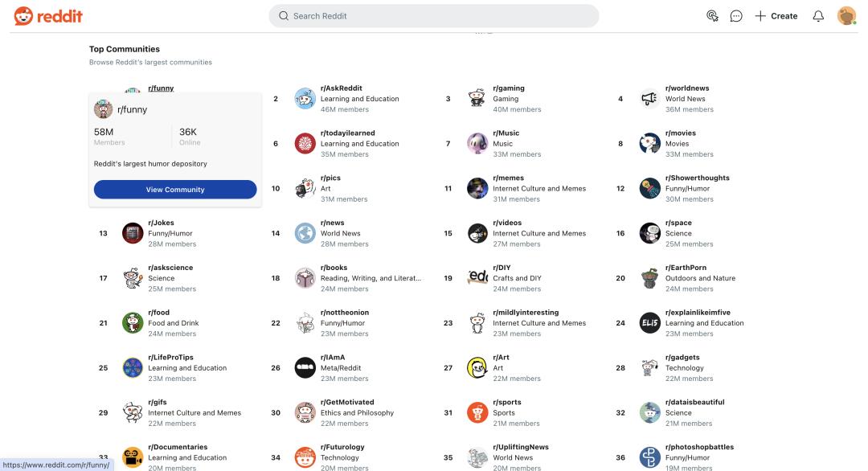Click the Create post button

click(x=776, y=16)
